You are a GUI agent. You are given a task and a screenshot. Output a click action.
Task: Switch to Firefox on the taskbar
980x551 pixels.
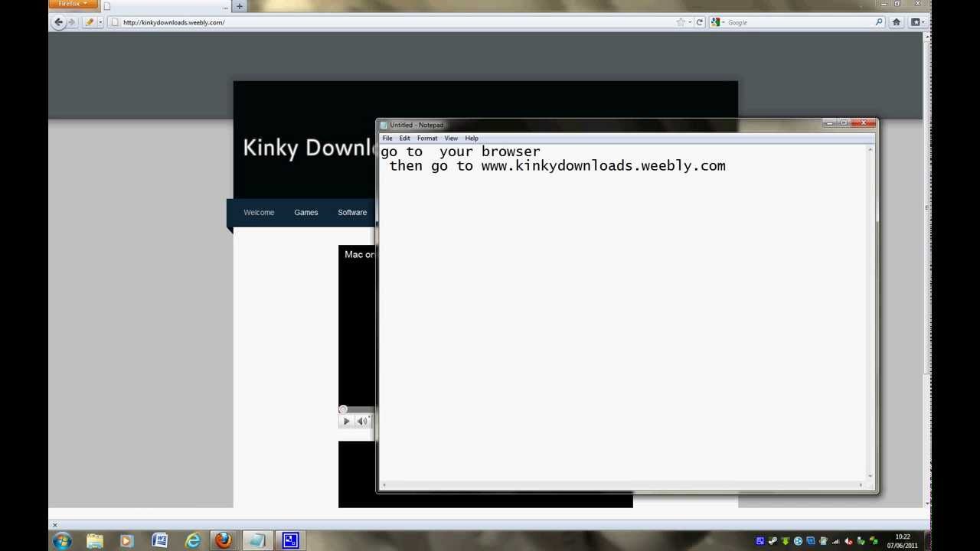tap(224, 540)
